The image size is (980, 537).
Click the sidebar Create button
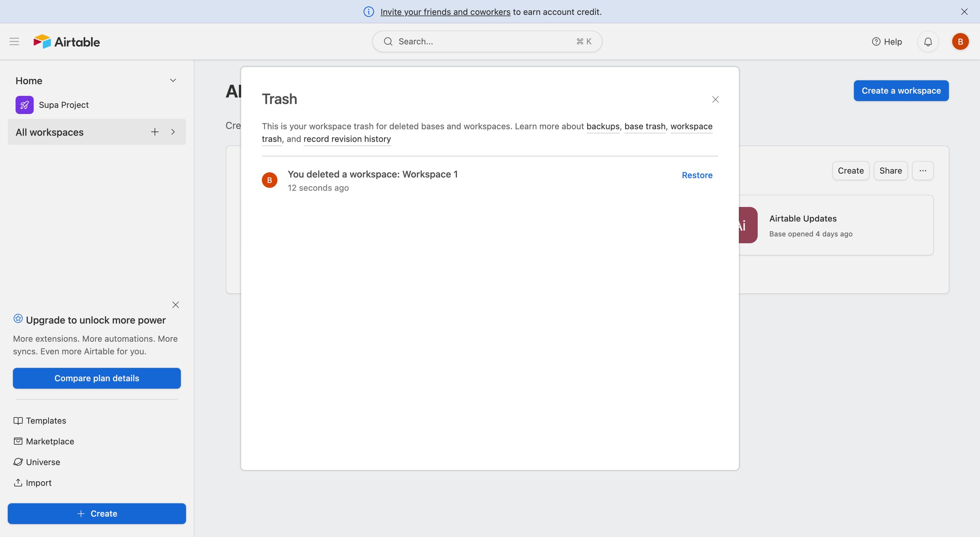point(97,514)
